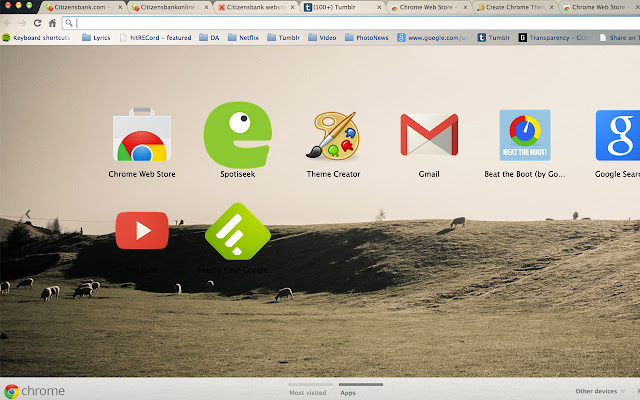
Task: Reload the current page
Action: (x=38, y=23)
